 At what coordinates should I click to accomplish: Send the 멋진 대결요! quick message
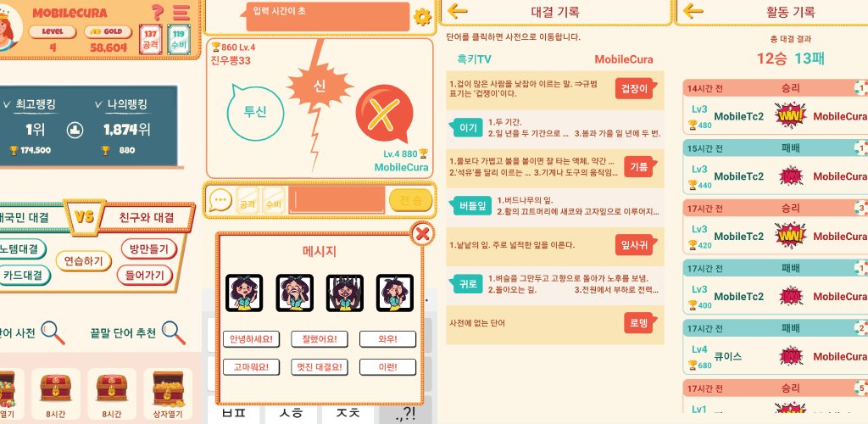point(320,366)
